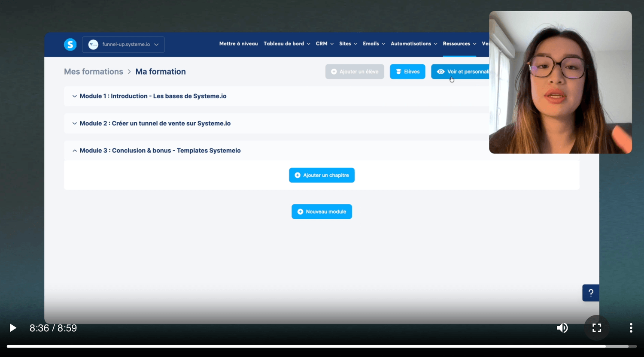Expand Module 2 Créer un tunnel de vente
Viewport: 644px width, 357px height.
pyautogui.click(x=155, y=124)
